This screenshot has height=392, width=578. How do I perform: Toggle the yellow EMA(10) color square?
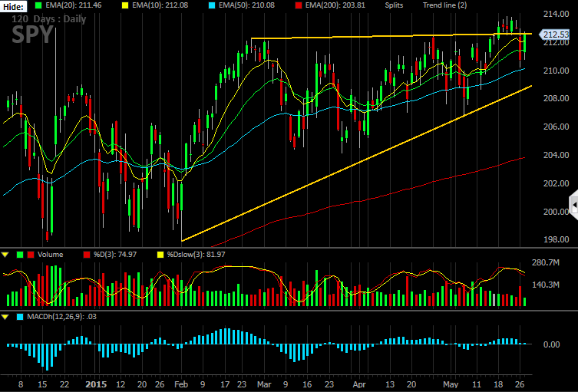(124, 5)
